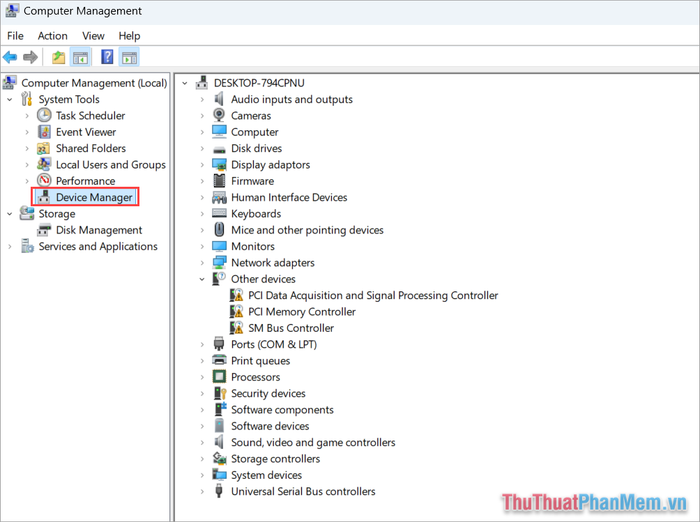Collapse the Other devices category

[202, 279]
